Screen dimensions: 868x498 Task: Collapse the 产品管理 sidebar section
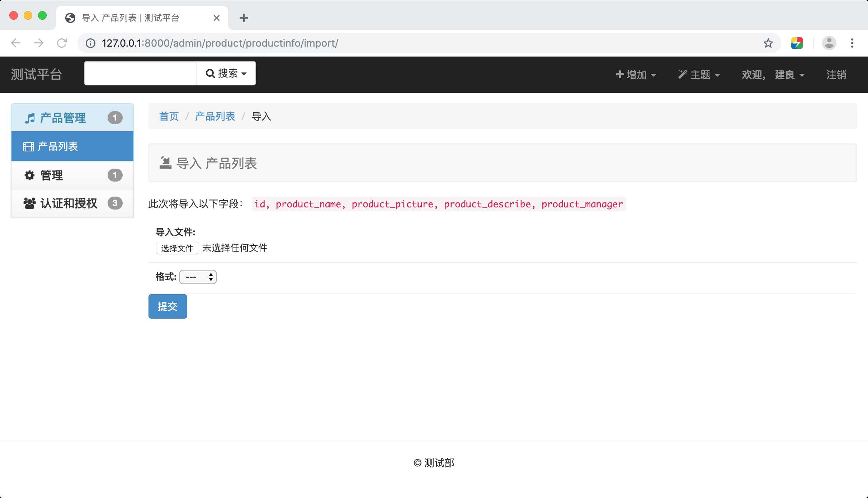click(72, 118)
